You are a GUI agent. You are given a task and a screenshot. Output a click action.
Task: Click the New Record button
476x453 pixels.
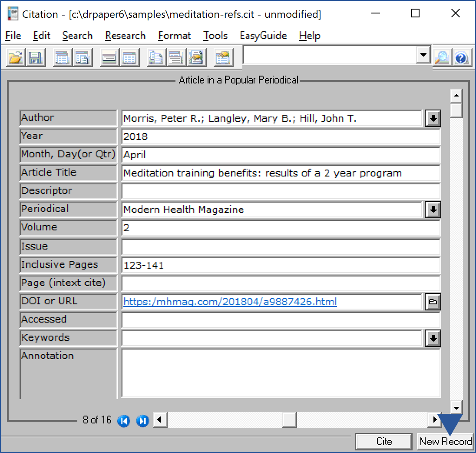[446, 442]
